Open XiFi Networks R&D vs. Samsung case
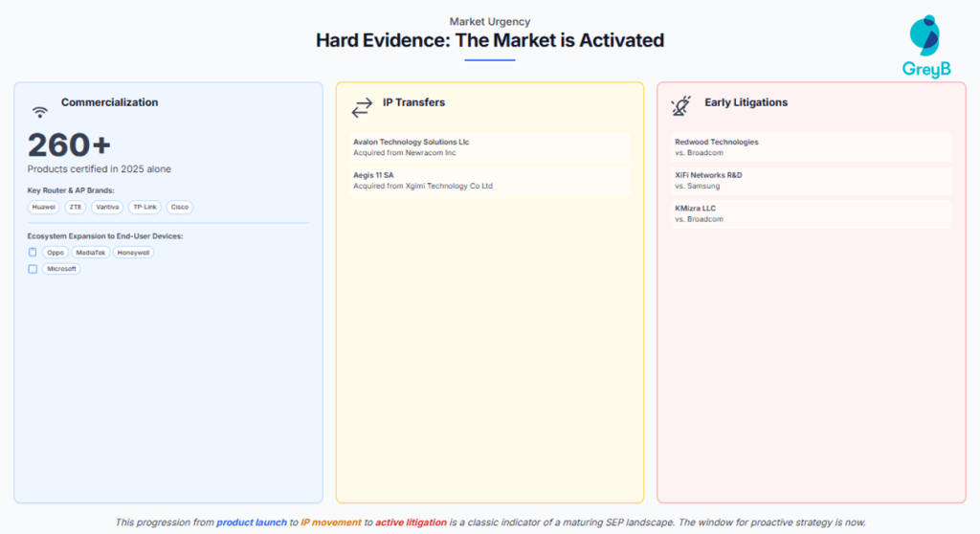The height and width of the screenshot is (534, 980). pyautogui.click(x=811, y=180)
